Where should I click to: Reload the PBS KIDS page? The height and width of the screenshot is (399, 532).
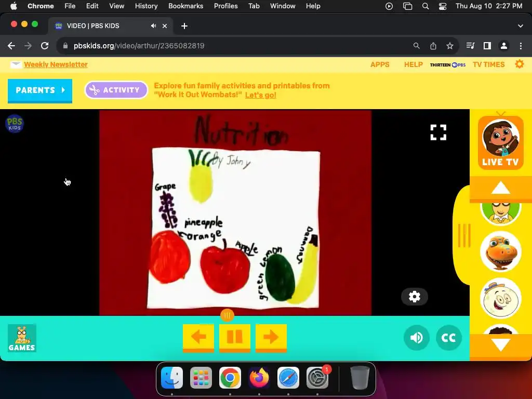pos(45,46)
